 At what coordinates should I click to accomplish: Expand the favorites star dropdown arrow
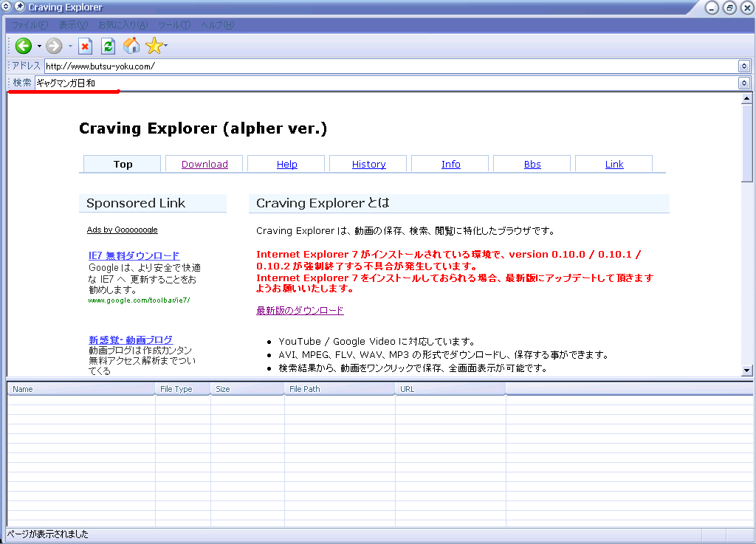[x=166, y=46]
